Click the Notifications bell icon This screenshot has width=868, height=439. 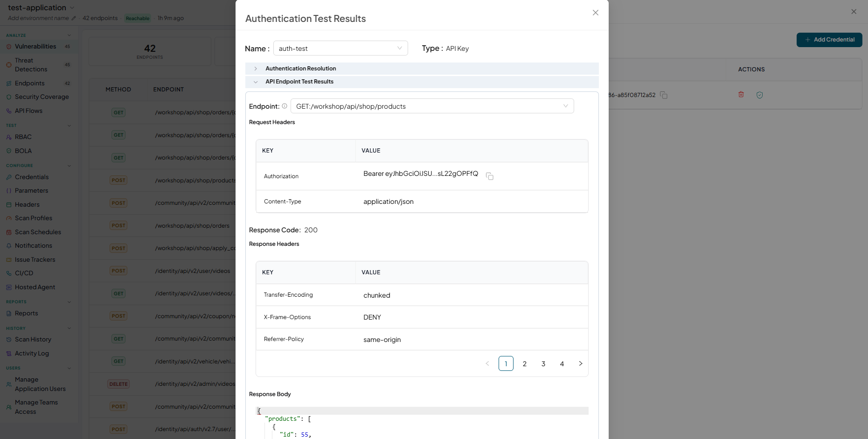click(9, 245)
